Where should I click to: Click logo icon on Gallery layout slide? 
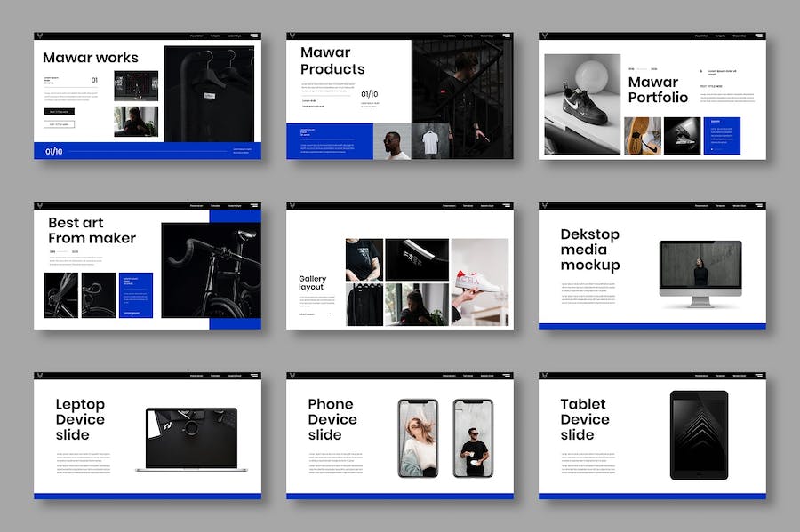(x=293, y=206)
